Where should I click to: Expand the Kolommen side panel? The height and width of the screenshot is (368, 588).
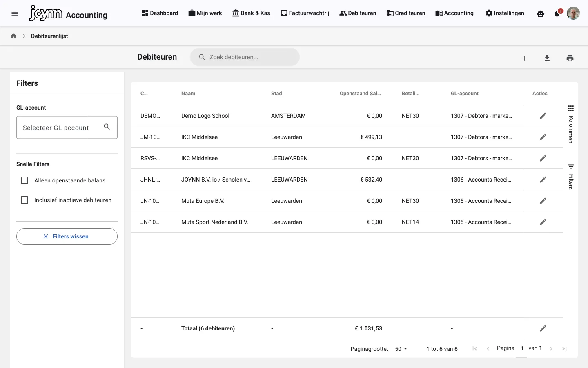point(571,124)
